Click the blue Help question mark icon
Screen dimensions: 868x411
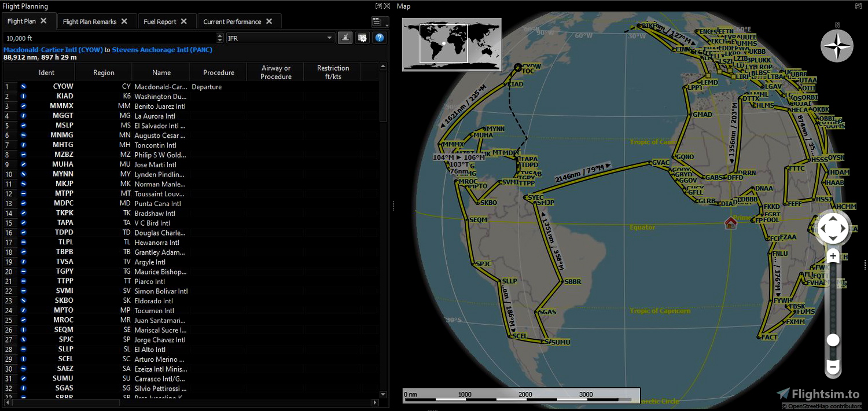coord(380,37)
